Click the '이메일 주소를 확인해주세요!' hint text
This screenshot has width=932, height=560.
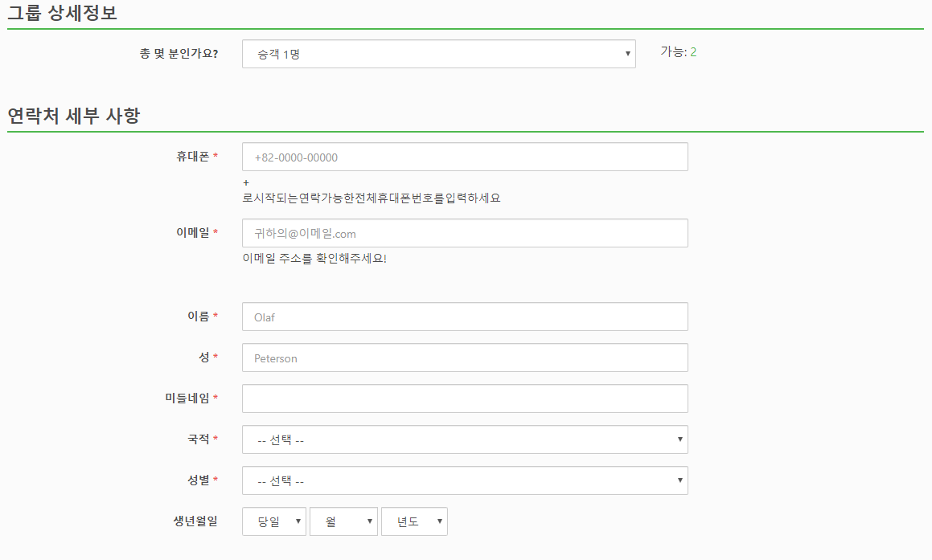point(314,259)
